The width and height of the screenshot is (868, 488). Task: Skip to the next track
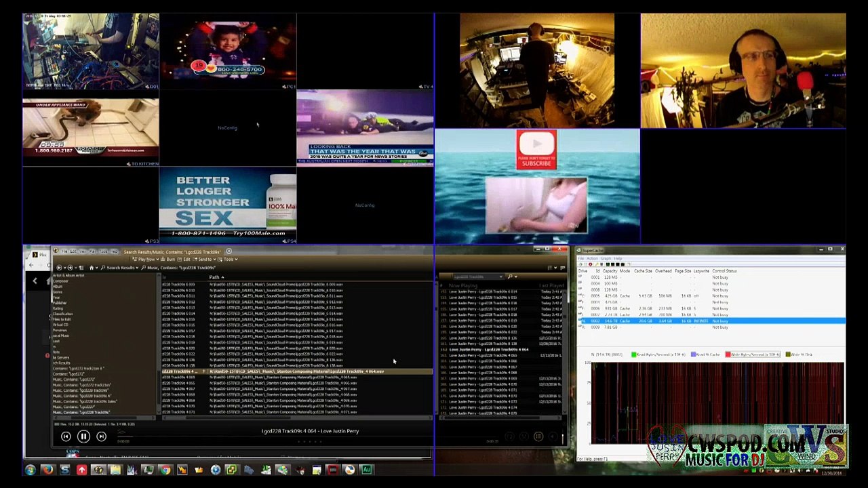[x=101, y=437]
